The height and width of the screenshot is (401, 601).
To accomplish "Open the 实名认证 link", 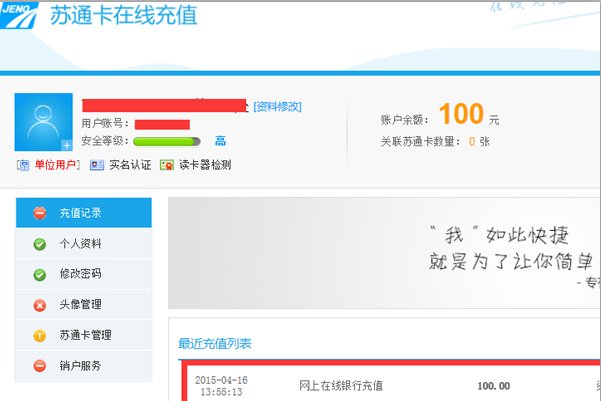I will click(130, 165).
